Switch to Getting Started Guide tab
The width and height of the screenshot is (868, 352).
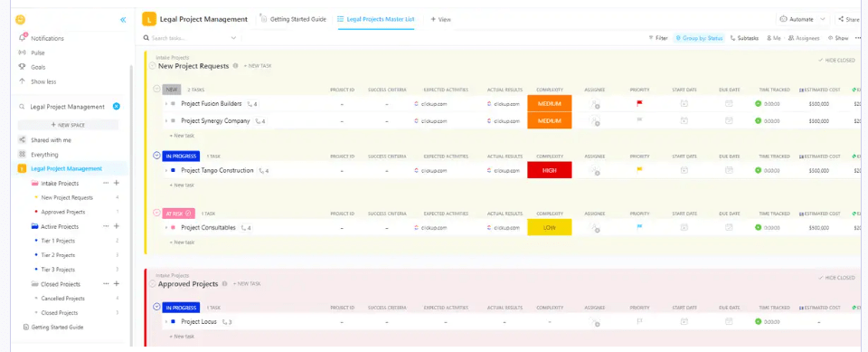tap(293, 19)
